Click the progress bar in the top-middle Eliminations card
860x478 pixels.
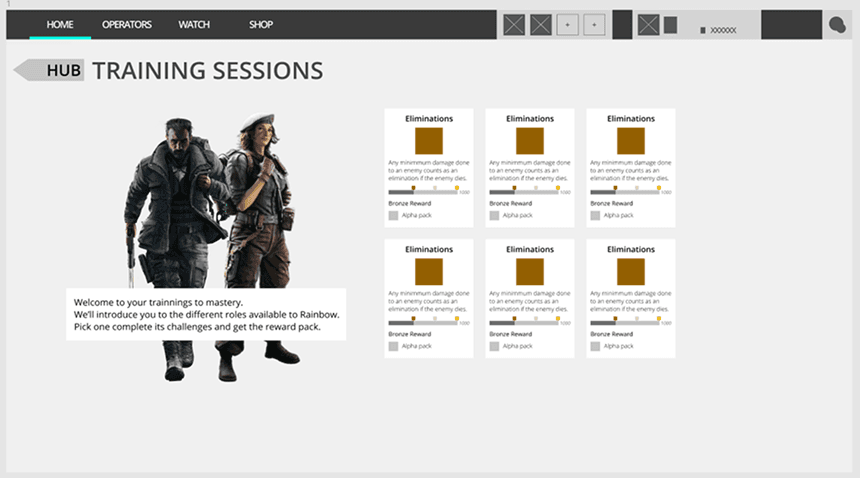[x=524, y=192]
